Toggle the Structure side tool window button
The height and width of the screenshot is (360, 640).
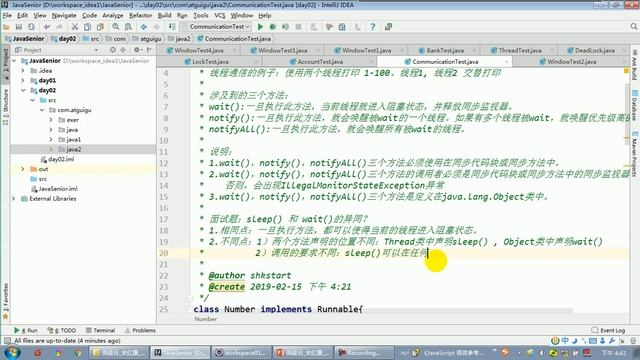tap(6, 107)
